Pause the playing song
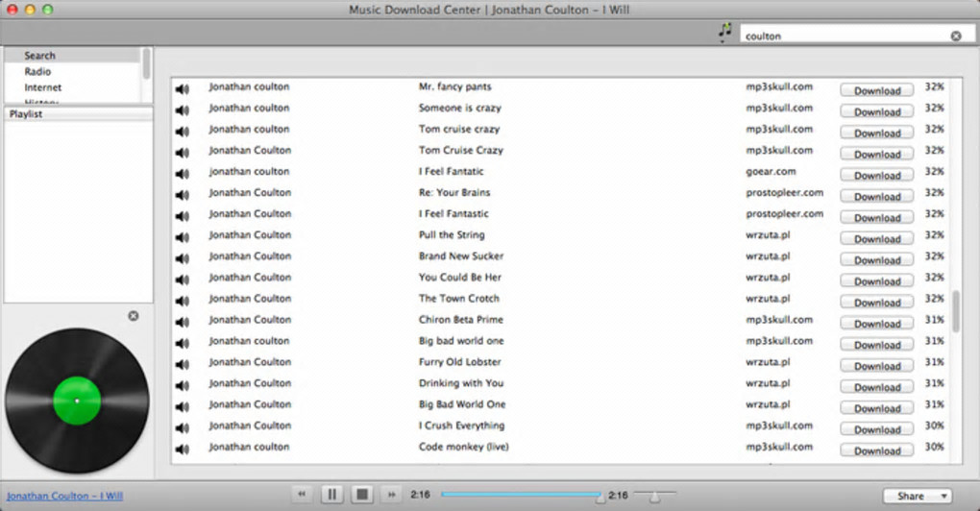The image size is (980, 511). click(x=331, y=495)
